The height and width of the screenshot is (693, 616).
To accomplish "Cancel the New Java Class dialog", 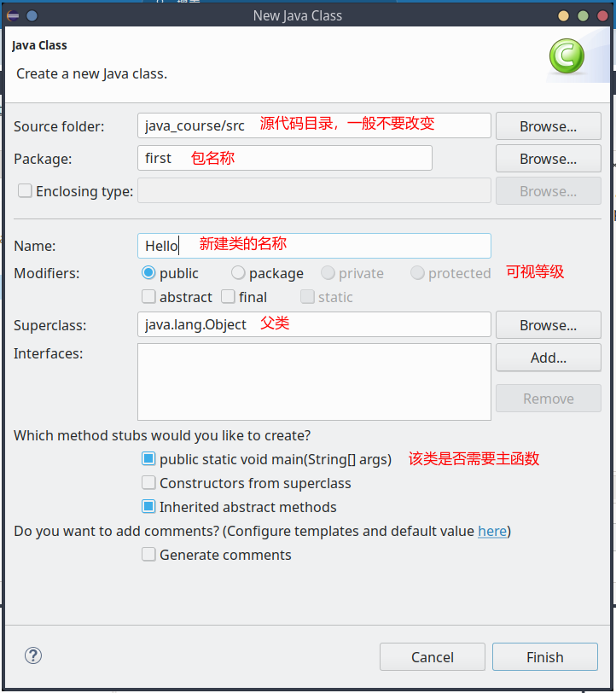I will coord(432,657).
